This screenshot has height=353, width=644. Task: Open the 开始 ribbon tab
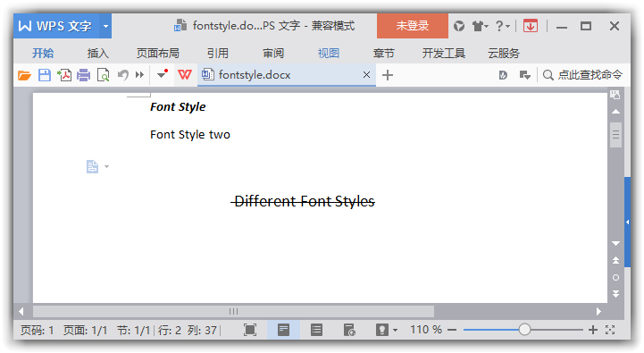pos(43,53)
